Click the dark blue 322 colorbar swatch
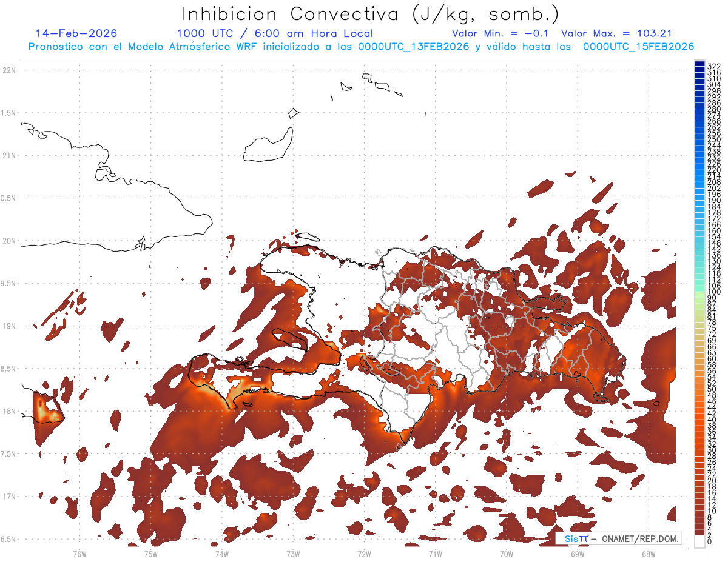This screenshot has height=562, width=728. pyautogui.click(x=699, y=64)
